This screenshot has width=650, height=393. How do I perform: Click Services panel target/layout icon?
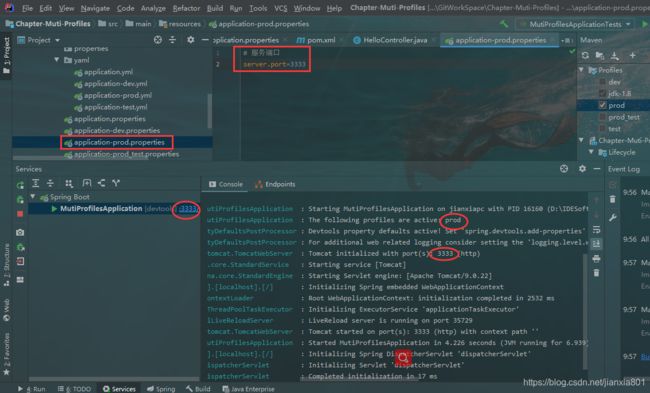[564, 169]
